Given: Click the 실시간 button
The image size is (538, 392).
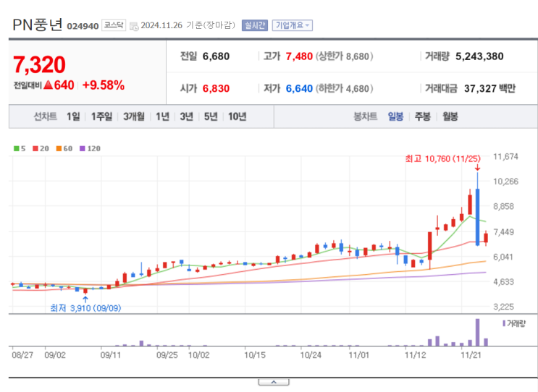Looking at the screenshot, I should (255, 25).
